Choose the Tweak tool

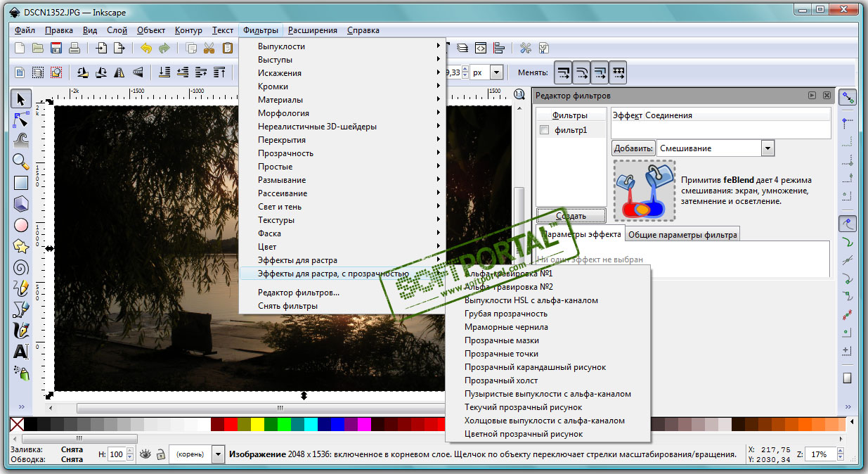[x=21, y=140]
